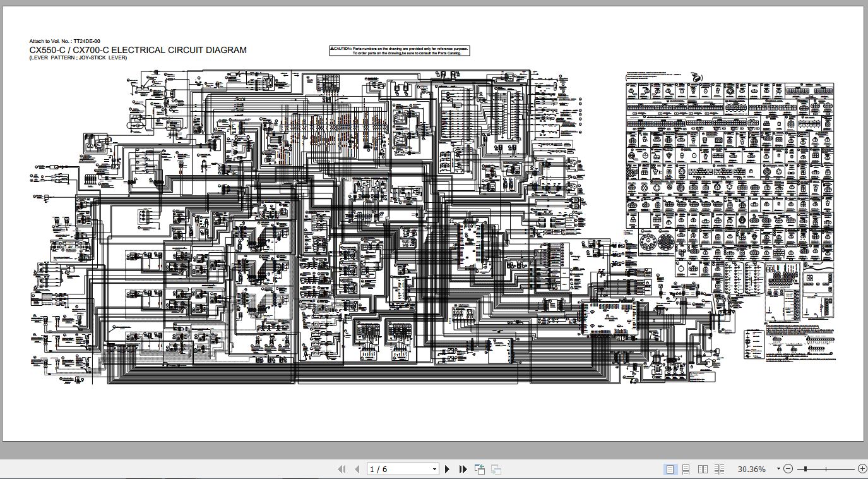Click the 30.36% zoom level text
The image size is (868, 479).
751,469
